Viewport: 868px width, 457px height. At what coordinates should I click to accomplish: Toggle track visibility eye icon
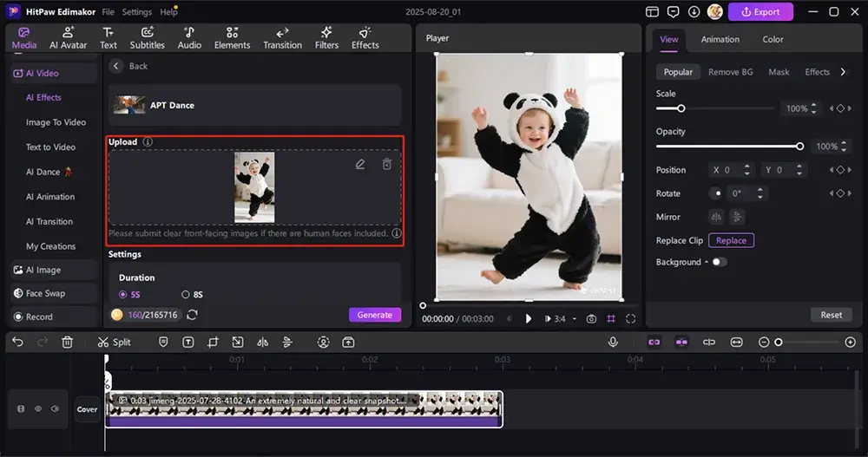tap(38, 408)
